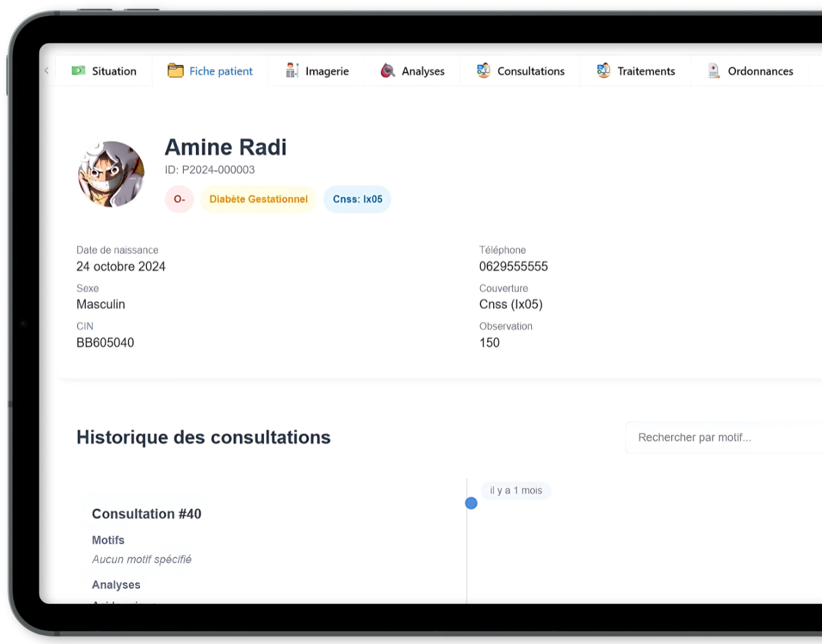Click the blue timeline dot for consultation

(x=471, y=503)
